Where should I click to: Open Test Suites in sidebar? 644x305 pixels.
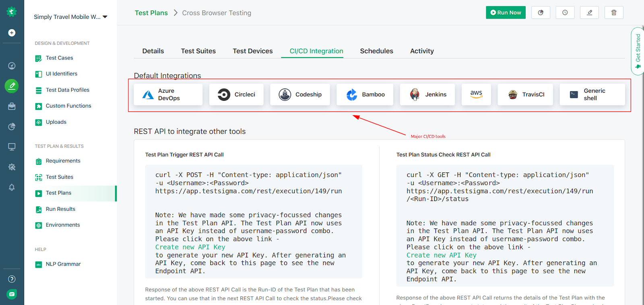[60, 177]
